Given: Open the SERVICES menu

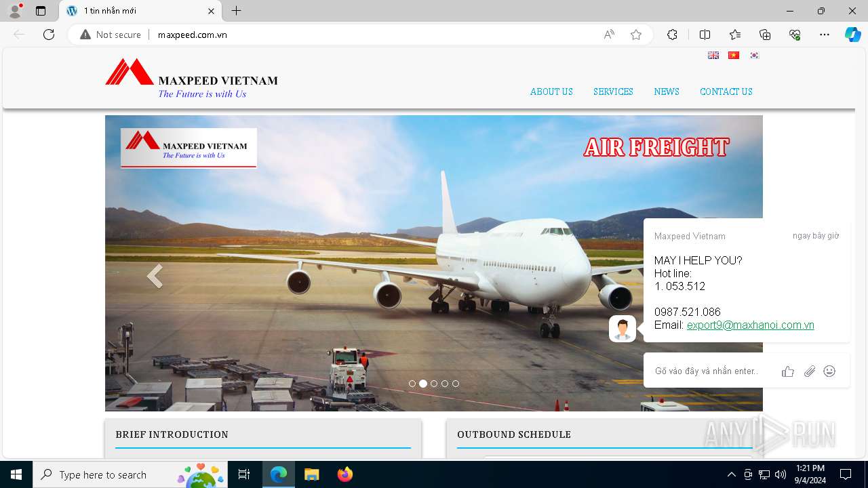Looking at the screenshot, I should point(613,91).
